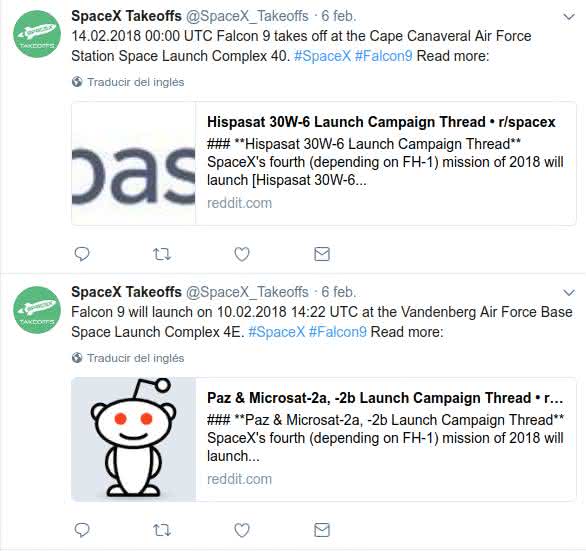Open Hispasat logo thumbnail in link card
The width and height of the screenshot is (586, 551).
tap(133, 163)
